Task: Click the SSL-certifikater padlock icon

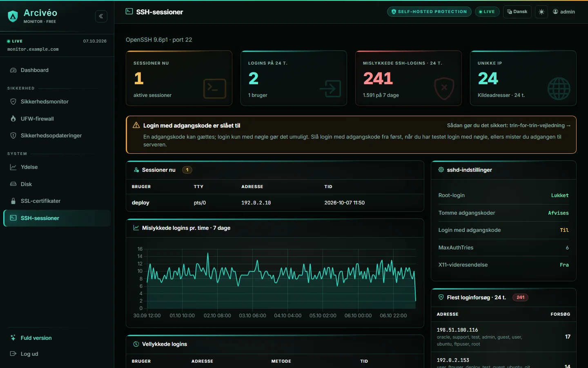Action: 13,201
